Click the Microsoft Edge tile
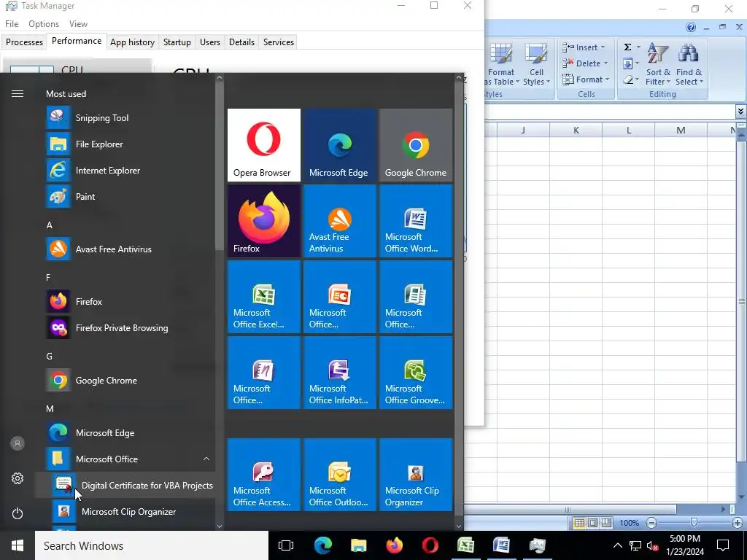The width and height of the screenshot is (747, 560). [x=340, y=145]
